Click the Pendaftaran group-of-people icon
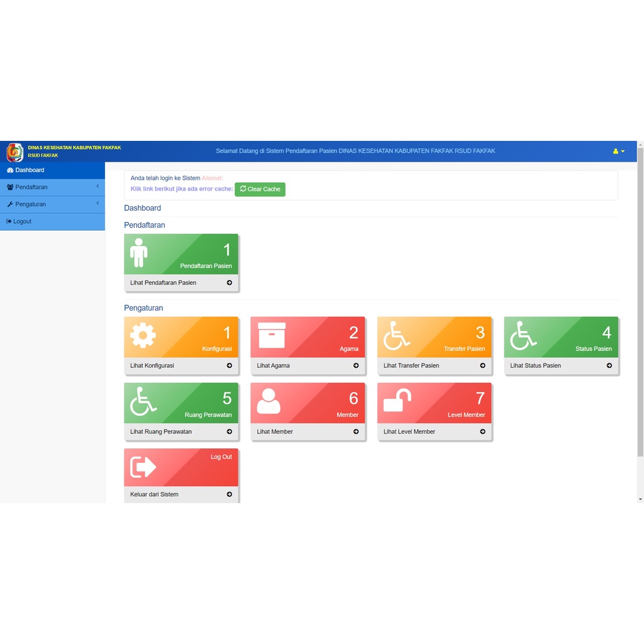The image size is (644, 644). click(9, 187)
